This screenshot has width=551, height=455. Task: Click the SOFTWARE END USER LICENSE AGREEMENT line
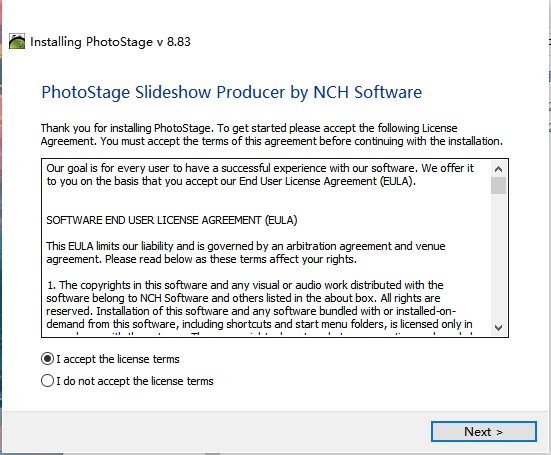click(172, 220)
